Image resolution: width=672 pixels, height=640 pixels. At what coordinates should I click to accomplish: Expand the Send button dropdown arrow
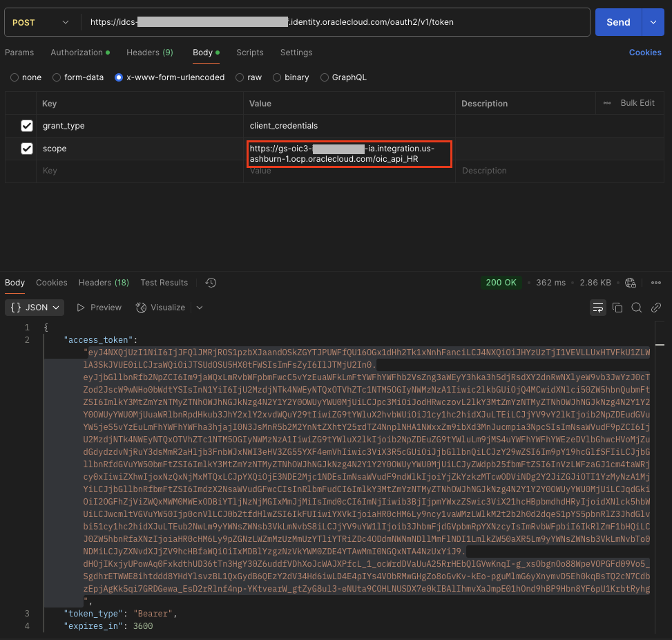653,22
